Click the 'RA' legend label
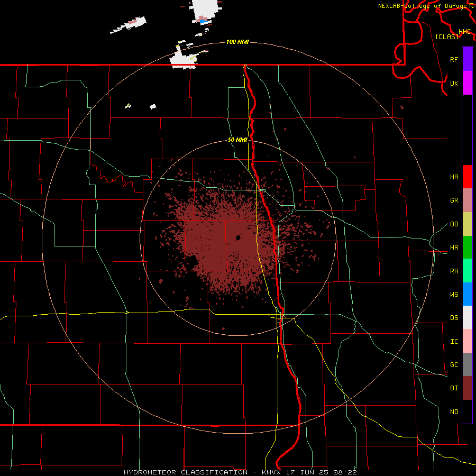Screen dimensions: 476x476 tap(454, 271)
